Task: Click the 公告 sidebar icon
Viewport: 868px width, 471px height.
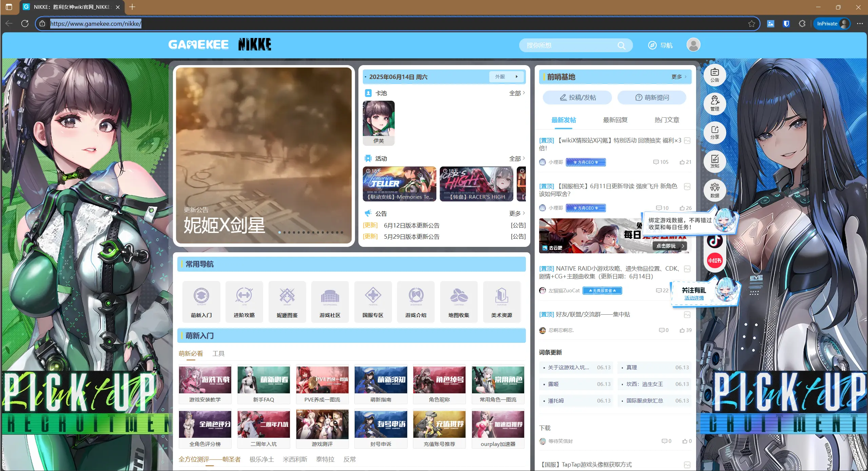Action: pos(714,75)
